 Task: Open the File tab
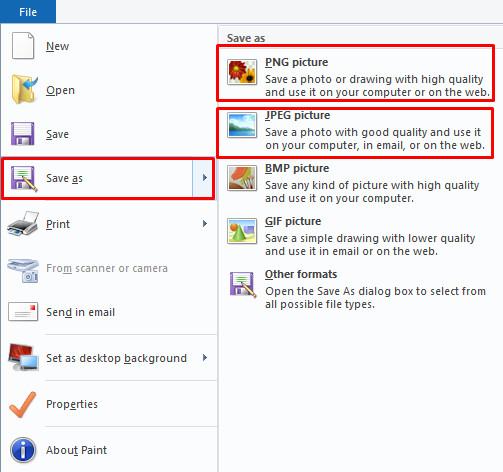[x=28, y=12]
